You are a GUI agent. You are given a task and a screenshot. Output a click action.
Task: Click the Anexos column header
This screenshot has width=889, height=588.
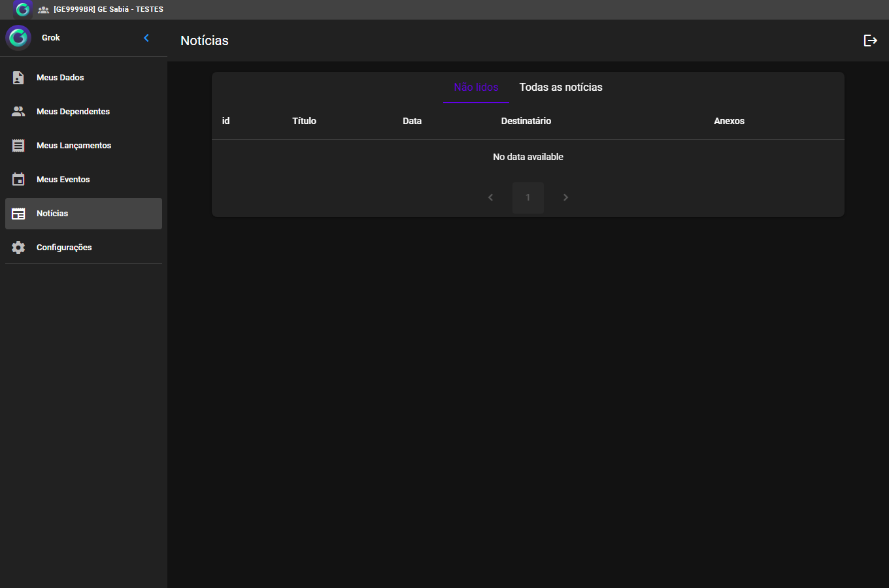point(729,121)
